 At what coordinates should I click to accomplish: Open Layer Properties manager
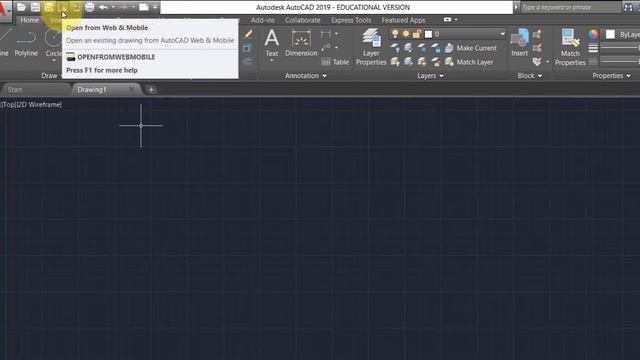[x=371, y=47]
